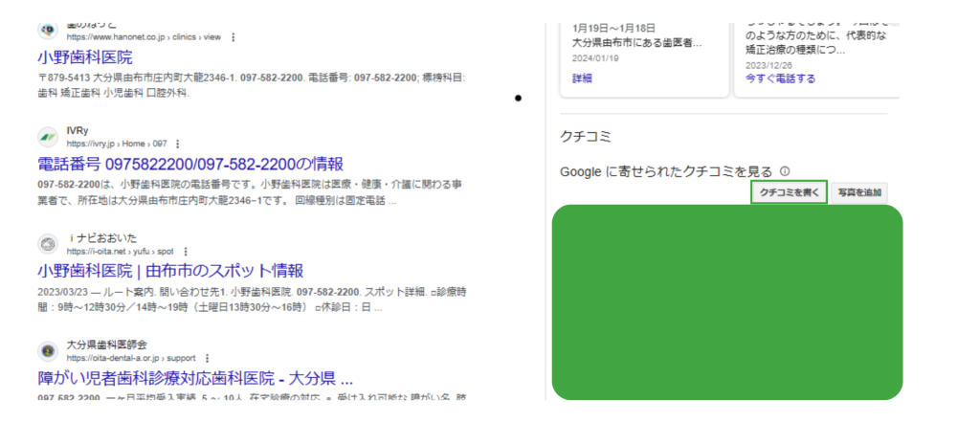Open options menu for hanonet.co.jp result
This screenshot has width=980, height=423.
234,36
